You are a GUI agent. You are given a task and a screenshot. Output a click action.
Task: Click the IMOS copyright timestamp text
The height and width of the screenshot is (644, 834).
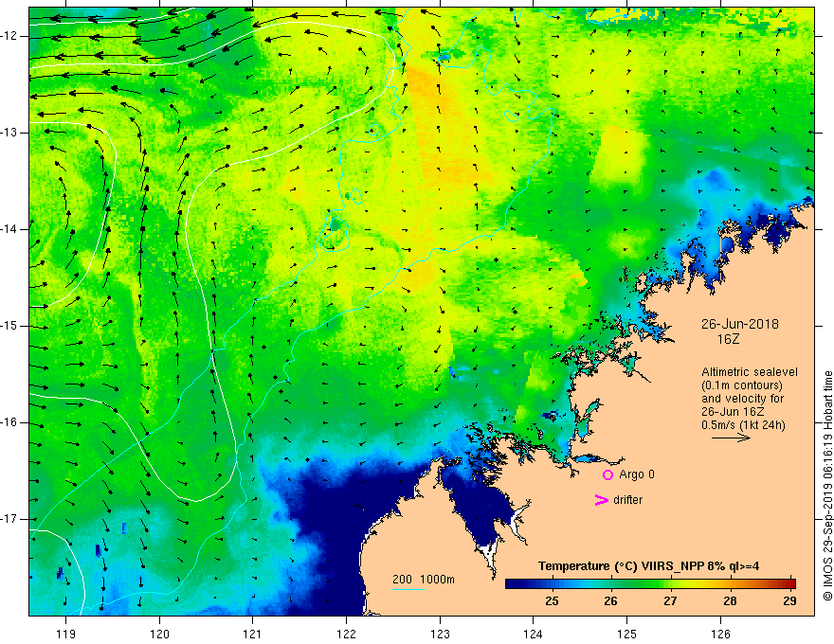827,486
